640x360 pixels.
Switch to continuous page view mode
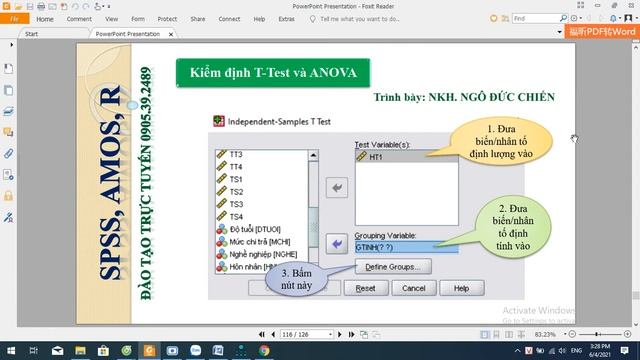496,334
